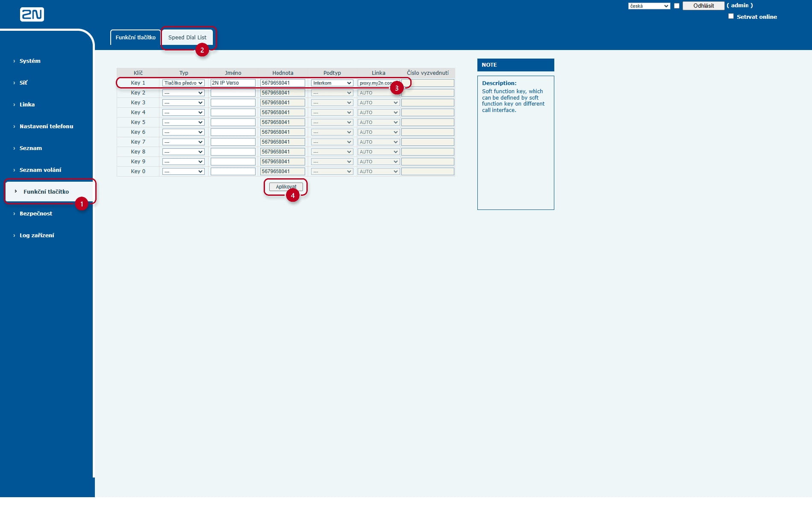812x513 pixels.
Task: Open Key 7 Typ dropdown
Action: point(183,142)
